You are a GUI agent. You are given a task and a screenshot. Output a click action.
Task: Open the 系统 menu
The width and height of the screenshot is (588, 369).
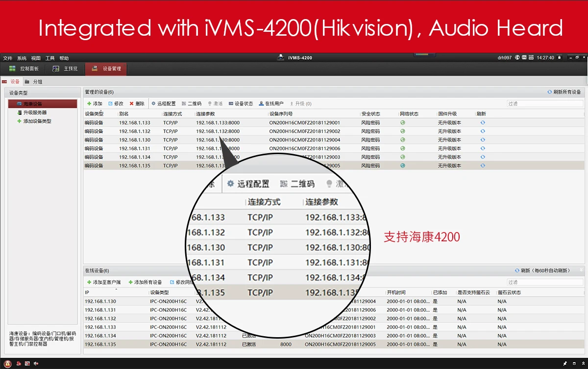(22, 58)
